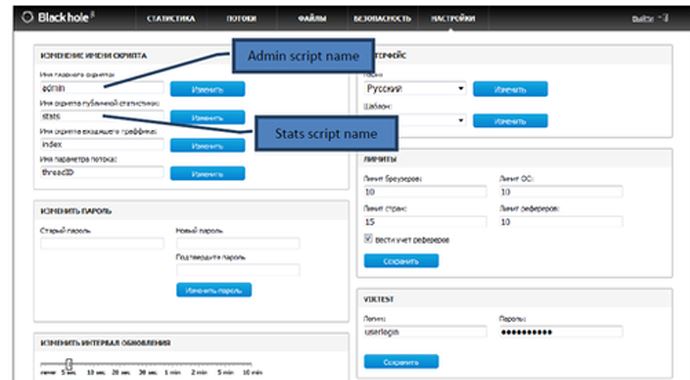Focus the Virtest password field

(561, 332)
